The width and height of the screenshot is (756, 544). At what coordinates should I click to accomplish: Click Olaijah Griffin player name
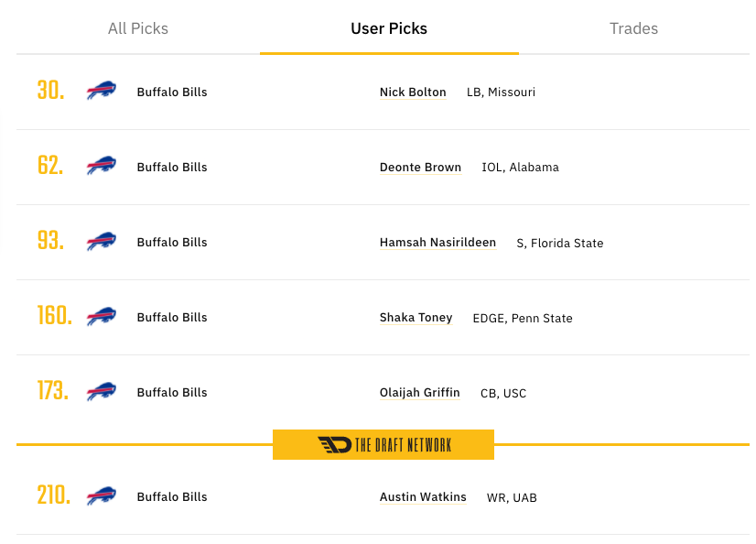pyautogui.click(x=419, y=393)
